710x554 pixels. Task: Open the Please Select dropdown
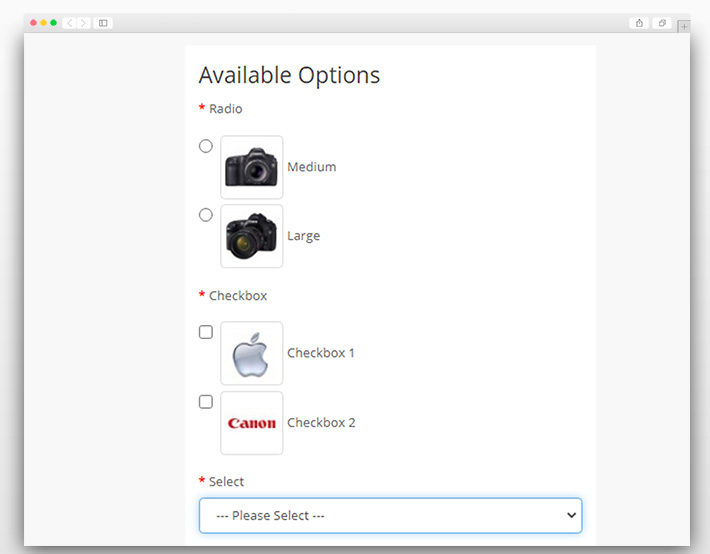click(390, 515)
